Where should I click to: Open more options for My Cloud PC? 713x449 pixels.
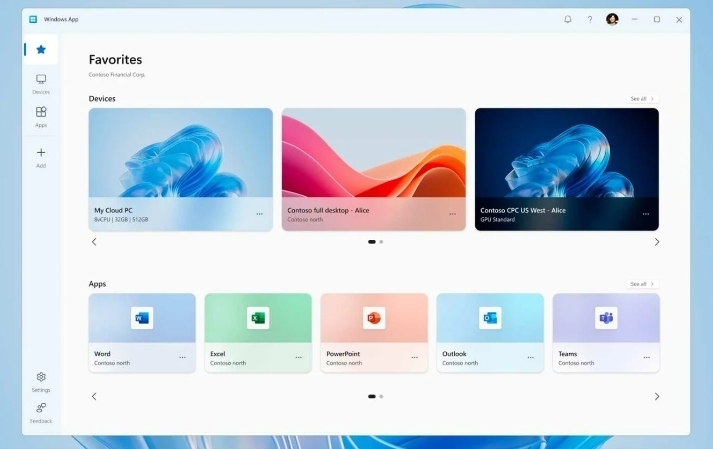259,214
